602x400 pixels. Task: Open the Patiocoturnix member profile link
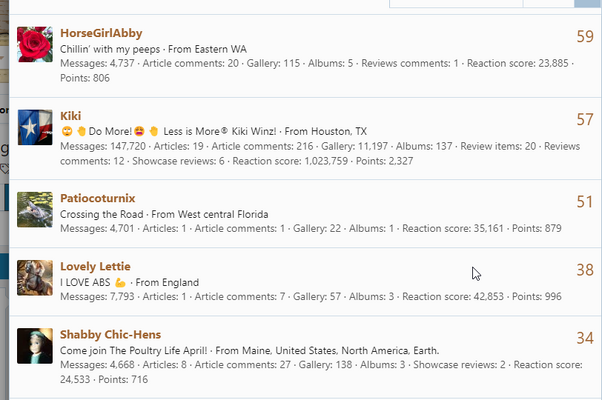point(98,198)
